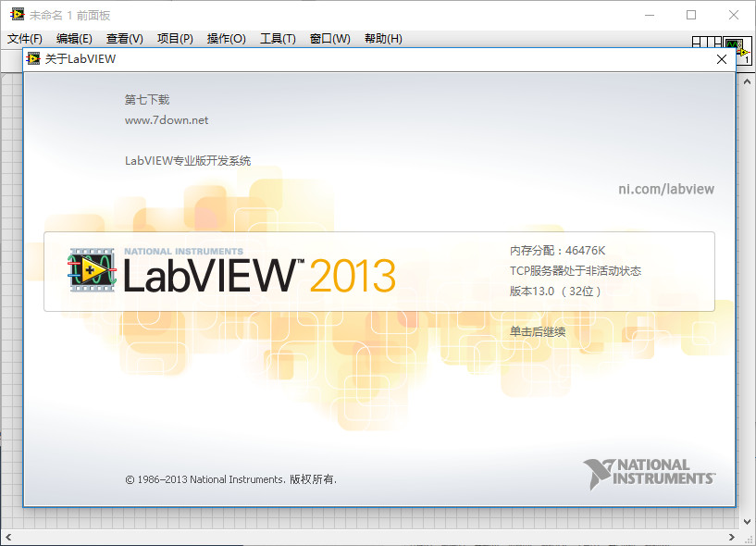The width and height of the screenshot is (756, 546).
Task: Click the National Instruments eagle watermark at bottom right
Action: coord(648,472)
